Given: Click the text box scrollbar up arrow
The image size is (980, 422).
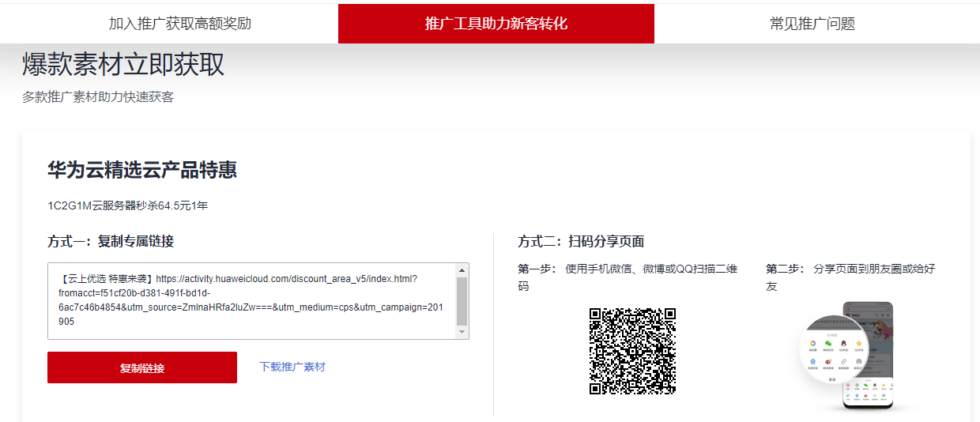Looking at the screenshot, I should coord(462,270).
